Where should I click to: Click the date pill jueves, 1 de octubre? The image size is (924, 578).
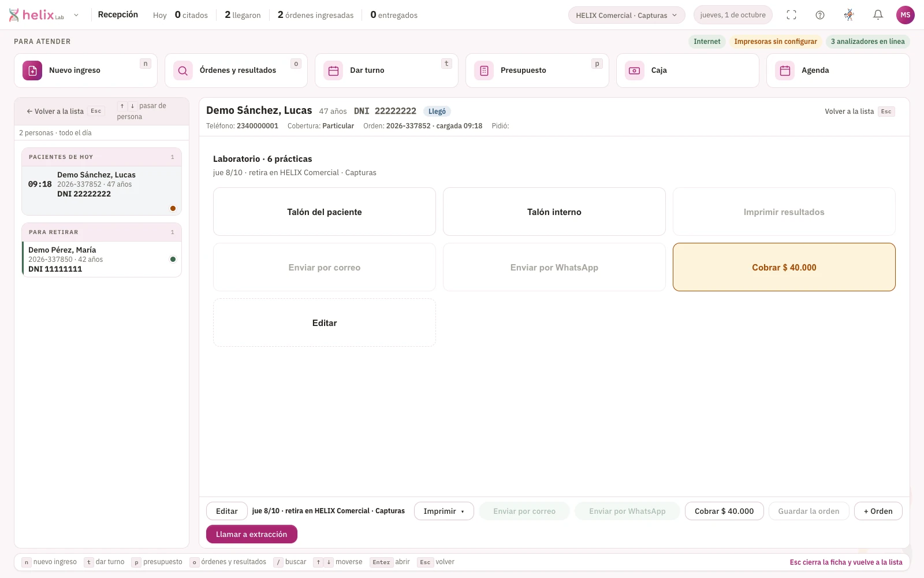[733, 15]
